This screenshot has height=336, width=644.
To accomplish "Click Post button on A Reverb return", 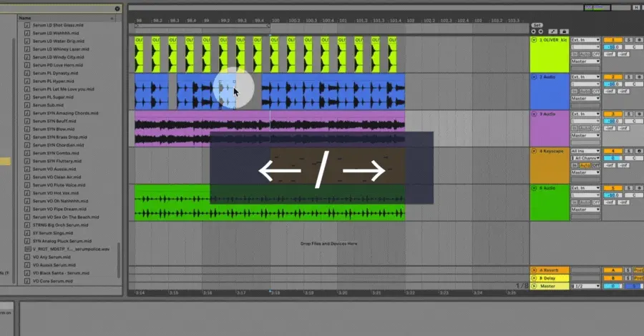I will 638,270.
